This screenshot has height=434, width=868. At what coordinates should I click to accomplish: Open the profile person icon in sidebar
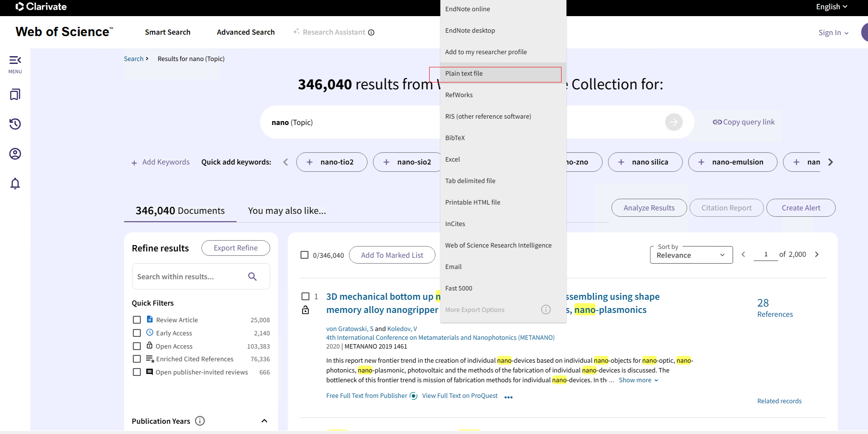click(15, 154)
